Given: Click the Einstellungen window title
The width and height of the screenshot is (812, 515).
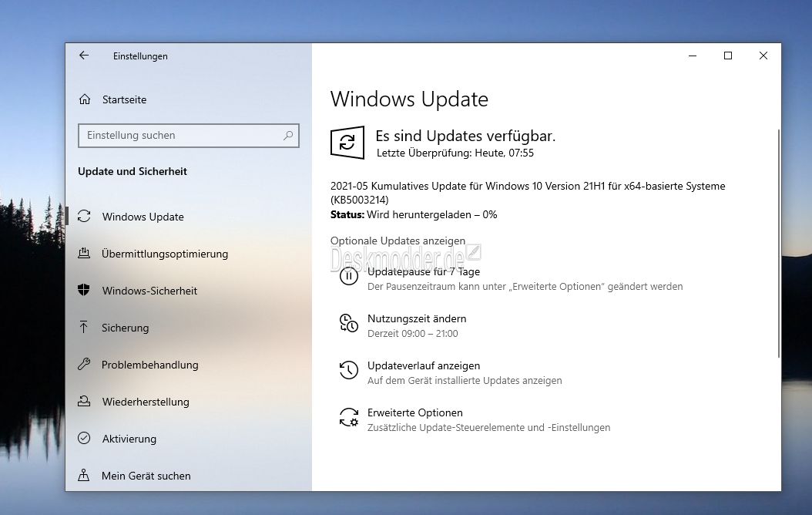Looking at the screenshot, I should [140, 56].
